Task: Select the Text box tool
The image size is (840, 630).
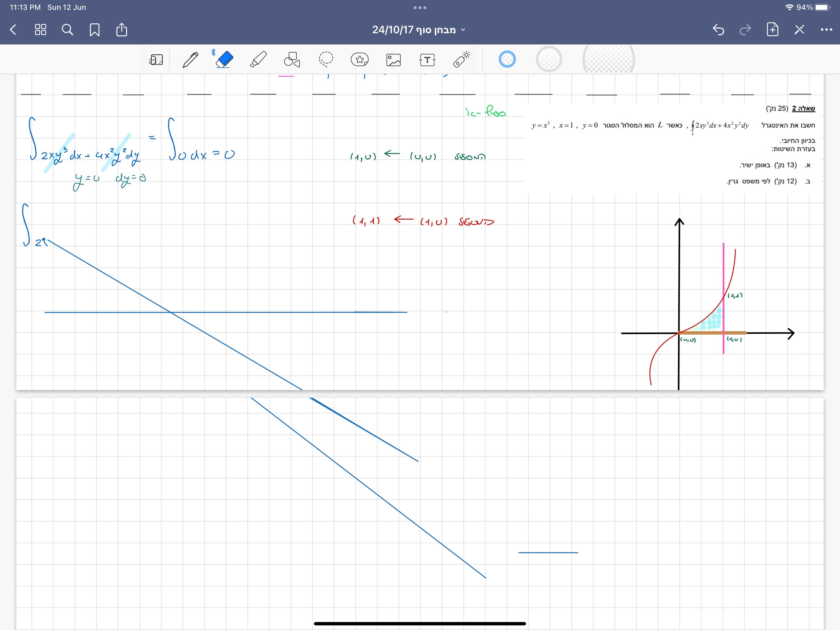Action: click(427, 60)
